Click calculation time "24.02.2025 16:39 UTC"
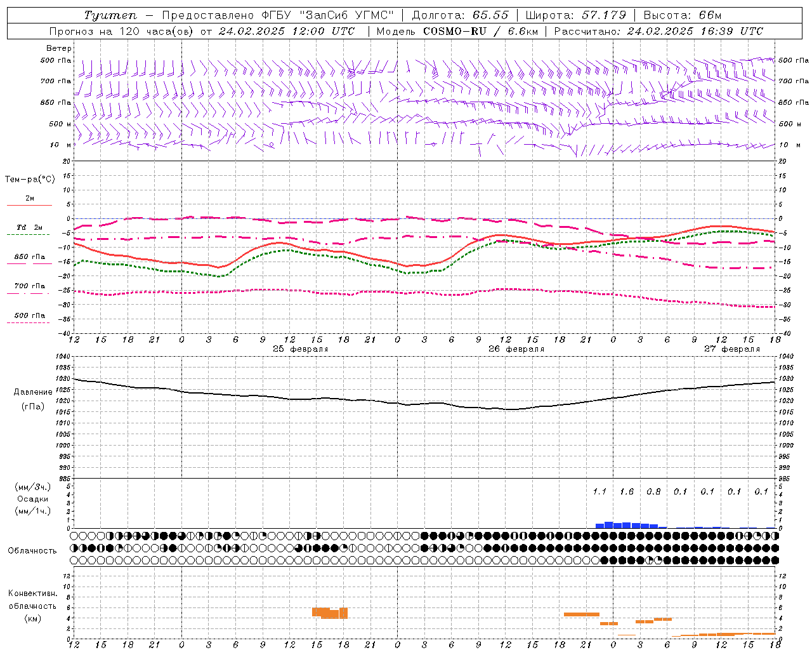 (695, 31)
